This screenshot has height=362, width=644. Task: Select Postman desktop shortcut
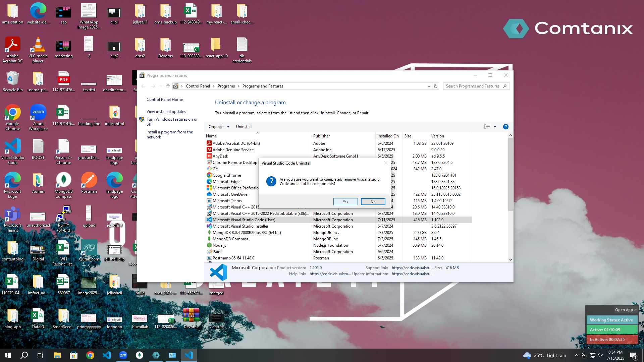point(89,183)
